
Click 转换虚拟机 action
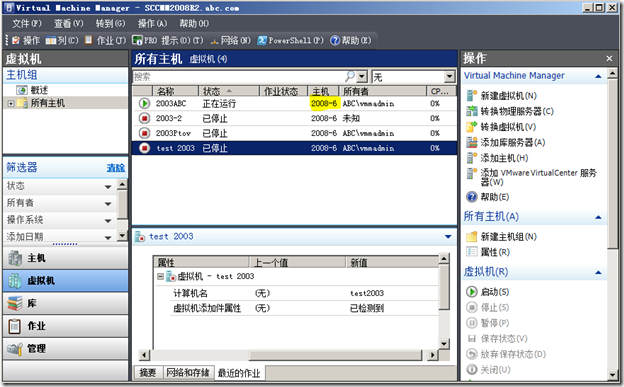point(501,127)
